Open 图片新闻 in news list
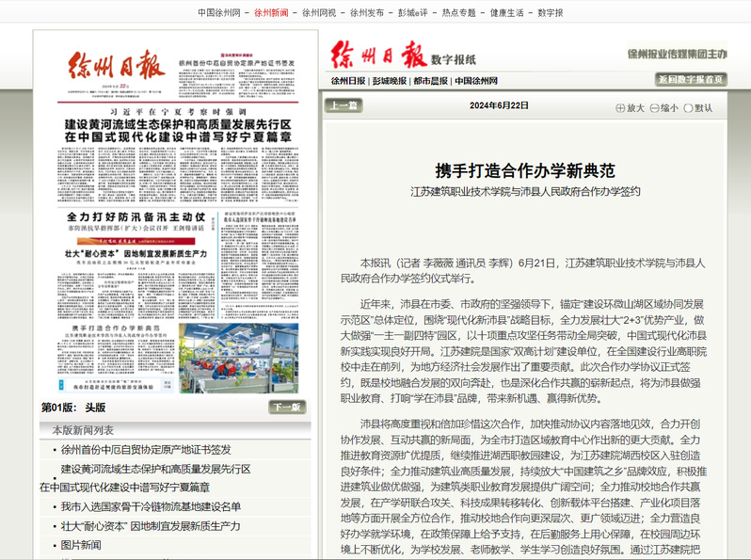The width and height of the screenshot is (751, 560). coord(81,544)
